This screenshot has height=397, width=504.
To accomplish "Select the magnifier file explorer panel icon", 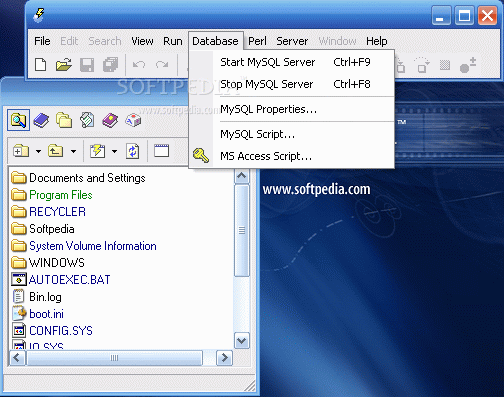I will point(19,120).
